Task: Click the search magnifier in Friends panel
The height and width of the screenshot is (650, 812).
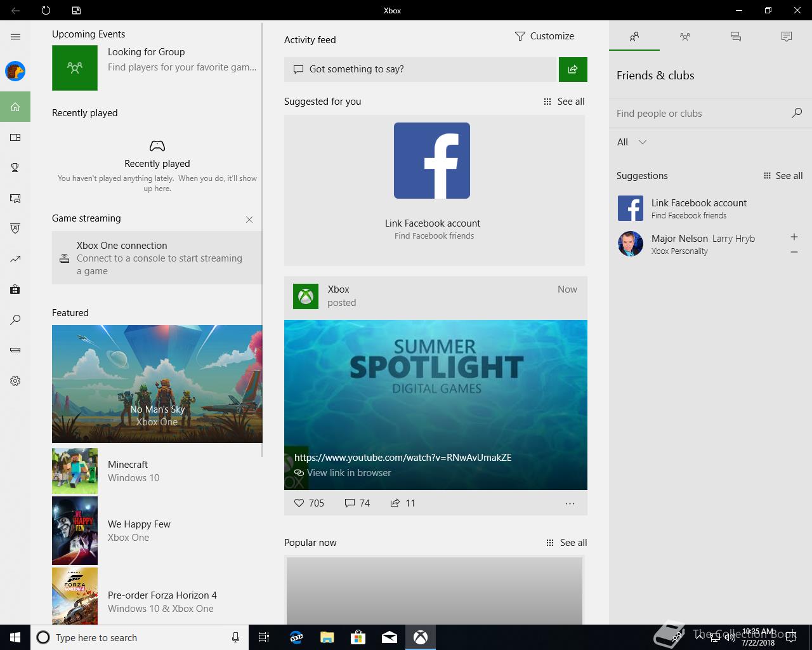Action: point(797,113)
